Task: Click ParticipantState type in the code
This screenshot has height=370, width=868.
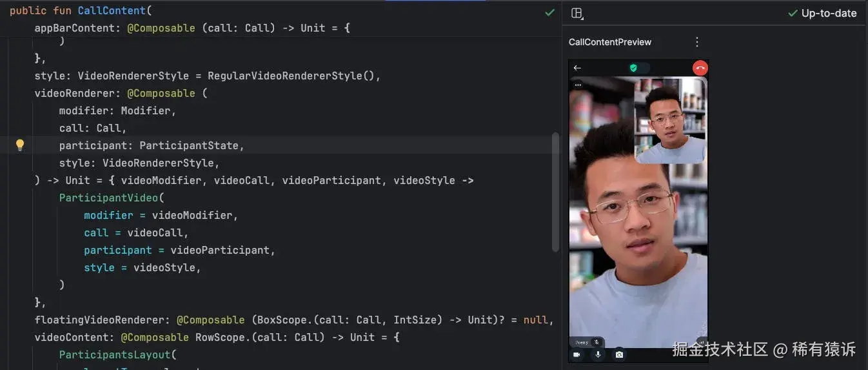Action: point(189,145)
